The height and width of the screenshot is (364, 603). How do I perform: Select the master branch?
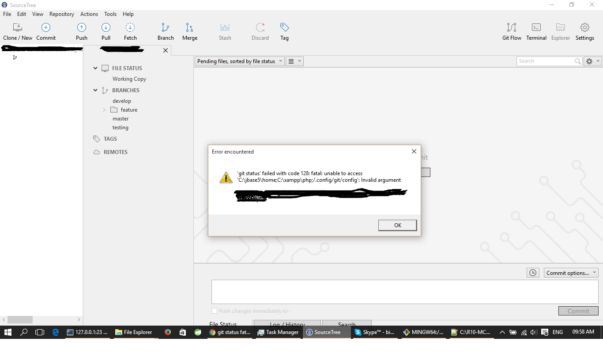click(x=121, y=119)
